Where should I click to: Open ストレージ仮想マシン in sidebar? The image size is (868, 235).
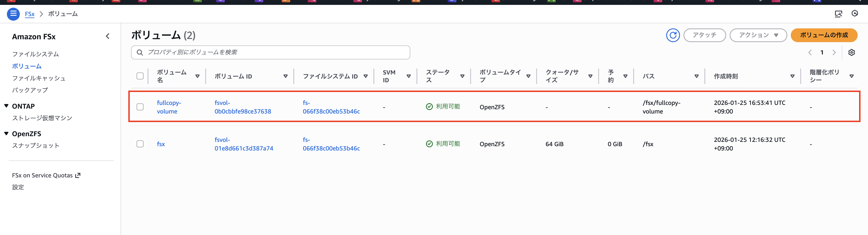(42, 118)
